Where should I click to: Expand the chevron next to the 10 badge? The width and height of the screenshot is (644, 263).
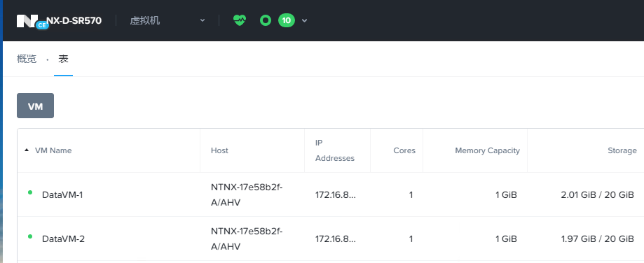tap(304, 20)
